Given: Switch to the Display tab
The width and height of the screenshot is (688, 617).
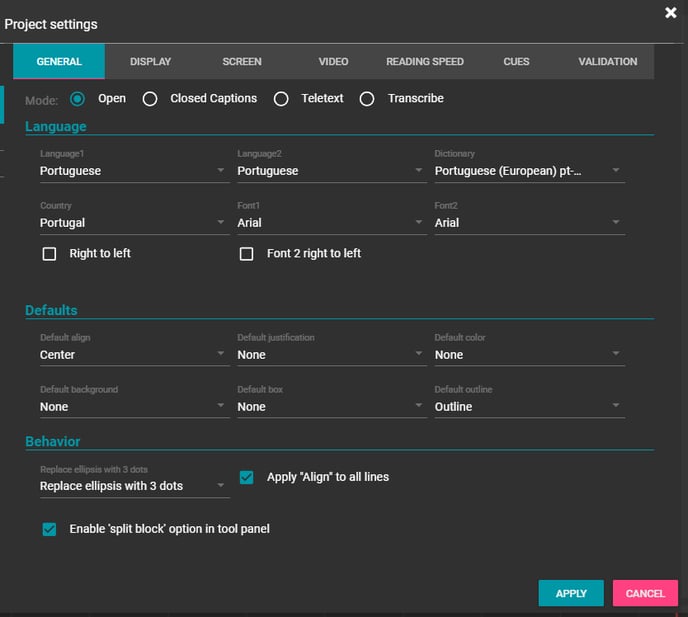Looking at the screenshot, I should pyautogui.click(x=150, y=62).
